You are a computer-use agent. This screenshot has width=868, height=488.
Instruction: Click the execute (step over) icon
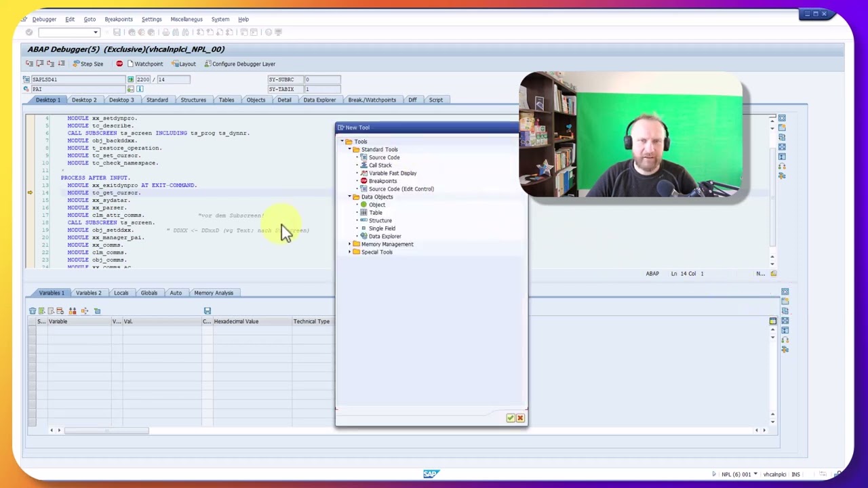pyautogui.click(x=39, y=64)
